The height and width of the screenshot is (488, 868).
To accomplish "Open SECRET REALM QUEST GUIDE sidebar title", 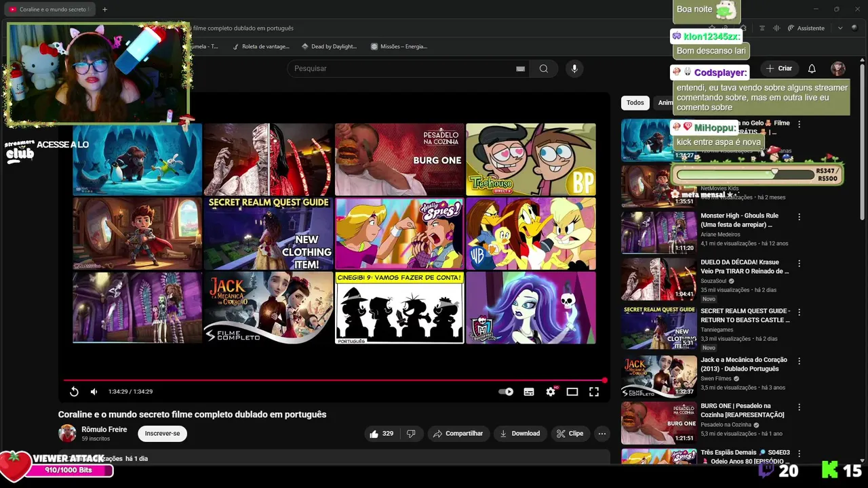I will [745, 315].
